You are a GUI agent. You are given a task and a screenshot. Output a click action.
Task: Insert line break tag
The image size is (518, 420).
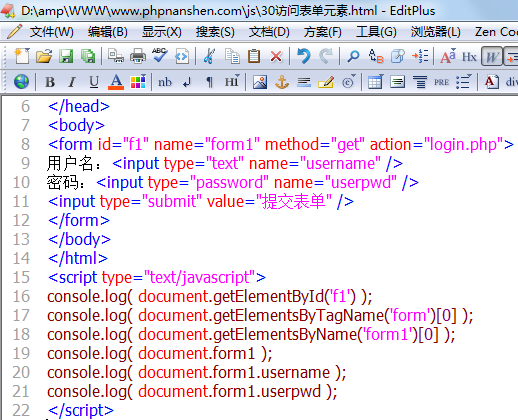[x=187, y=82]
